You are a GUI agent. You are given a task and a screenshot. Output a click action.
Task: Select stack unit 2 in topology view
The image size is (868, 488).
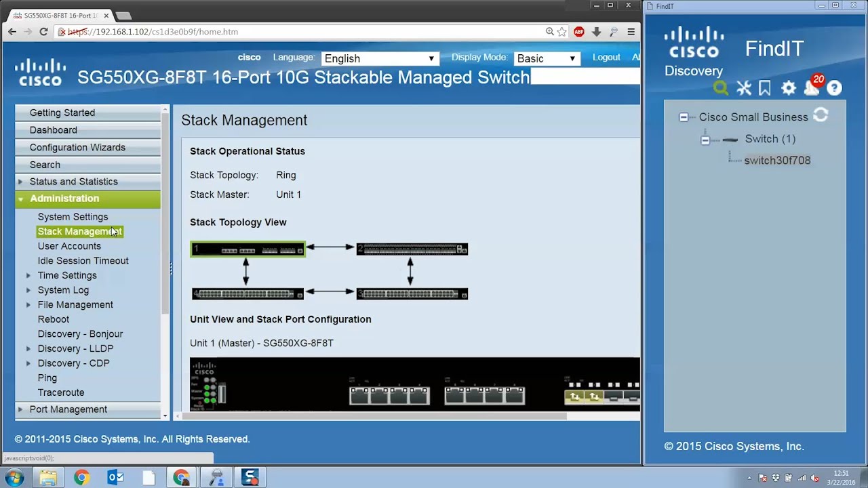point(412,249)
